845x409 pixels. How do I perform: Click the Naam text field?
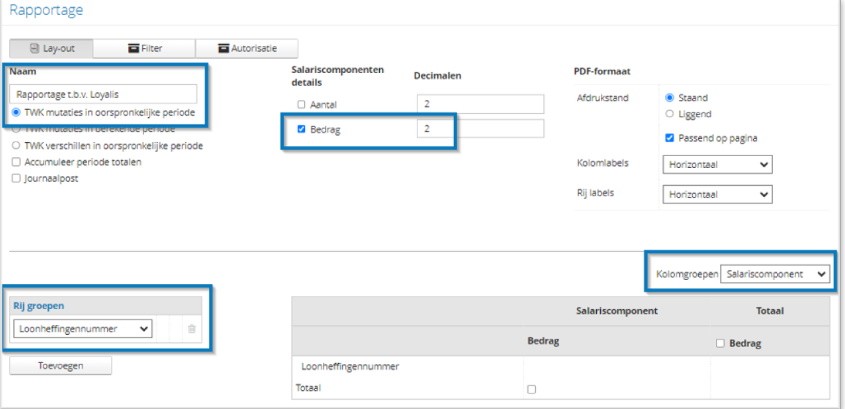click(103, 94)
